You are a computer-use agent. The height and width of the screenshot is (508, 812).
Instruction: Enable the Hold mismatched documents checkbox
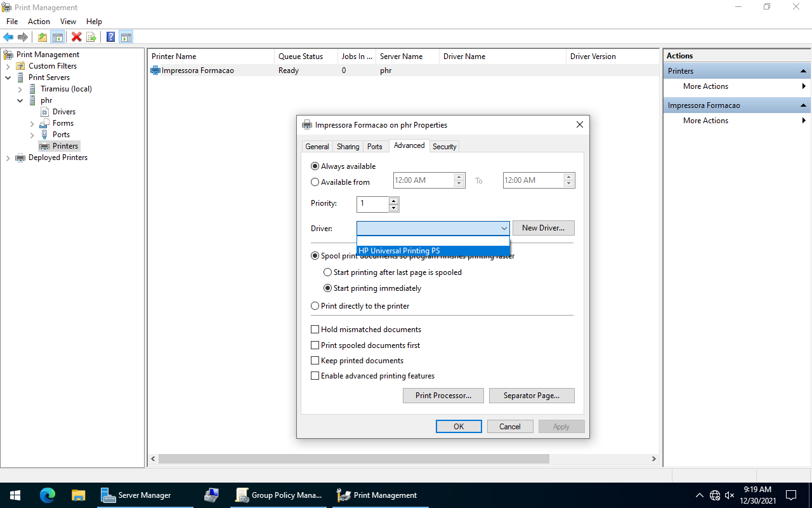(x=315, y=330)
